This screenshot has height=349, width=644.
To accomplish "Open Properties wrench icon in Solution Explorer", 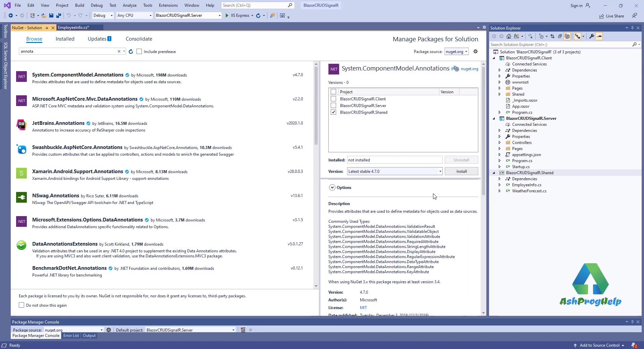I will [x=592, y=36].
